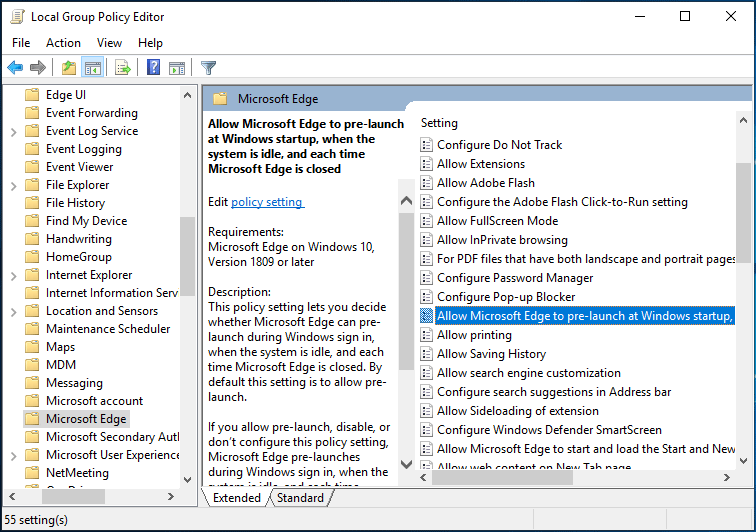This screenshot has height=532, width=756.
Task: Switch to the Extended tab
Action: [237, 498]
